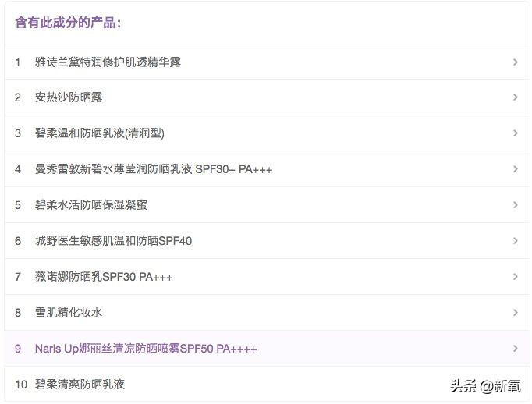Select highlighted Naris Up娜丽丝清凉防晒喷雾 row
The width and height of the screenshot is (532, 404).
[x=267, y=349]
